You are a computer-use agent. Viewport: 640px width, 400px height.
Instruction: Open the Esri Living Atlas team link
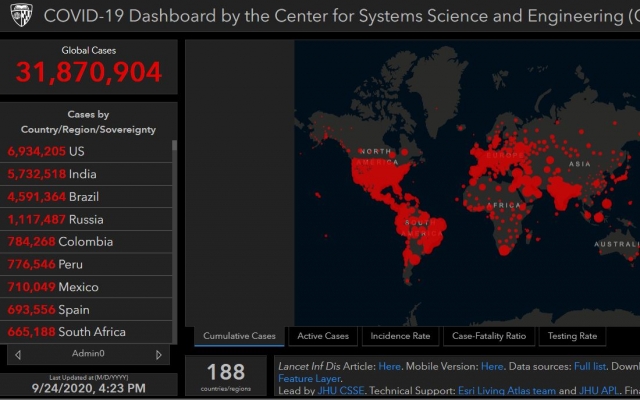pos(507,391)
